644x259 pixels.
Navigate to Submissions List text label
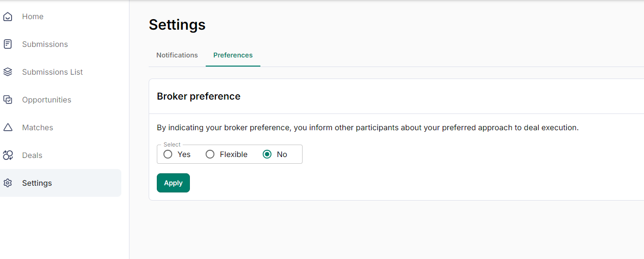pyautogui.click(x=52, y=72)
